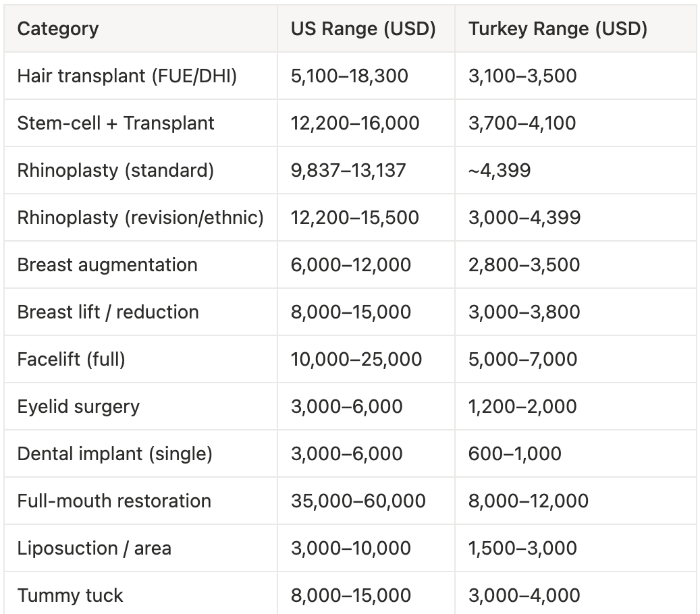Click the Full-mouth restoration category cell
This screenshot has height=614, width=700.
[x=114, y=501]
